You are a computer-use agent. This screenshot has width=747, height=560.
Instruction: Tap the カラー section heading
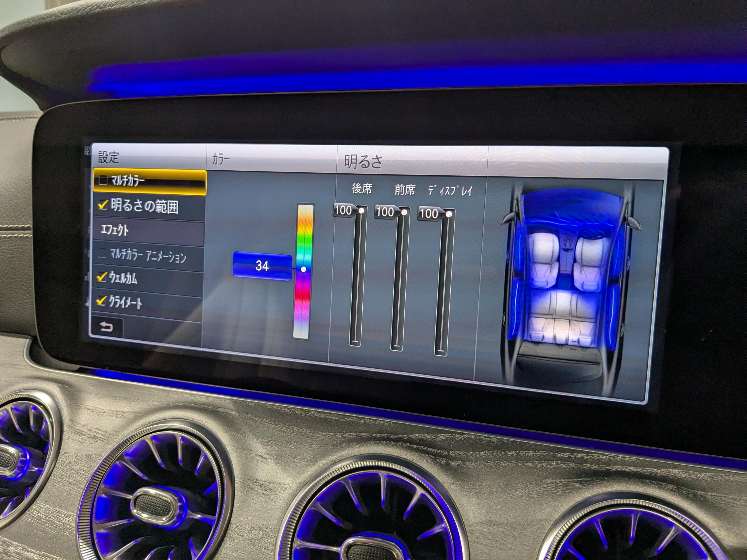(x=221, y=159)
